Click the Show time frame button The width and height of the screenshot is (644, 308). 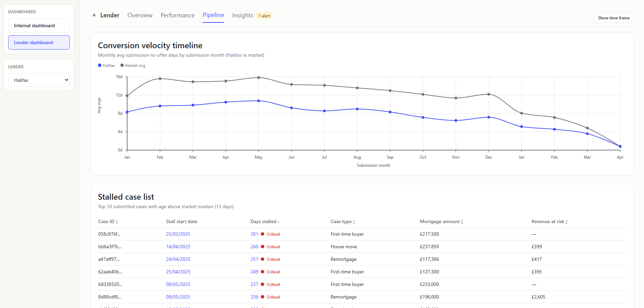click(x=613, y=18)
